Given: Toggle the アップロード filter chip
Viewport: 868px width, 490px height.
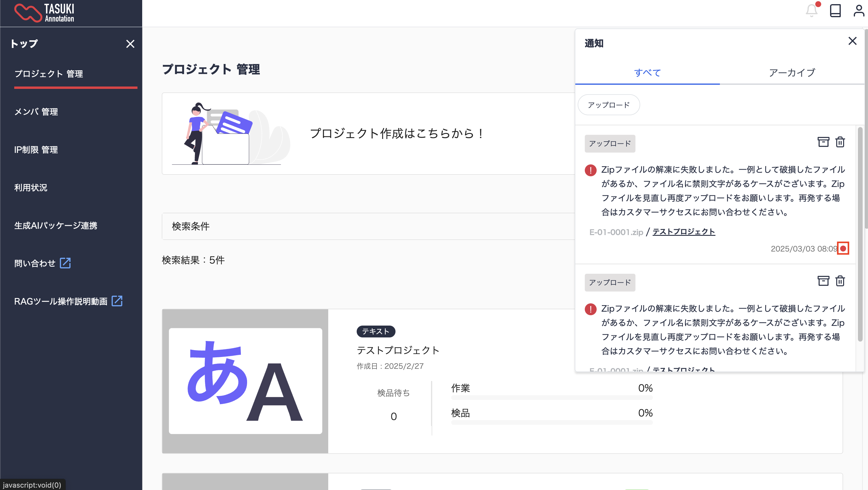Looking at the screenshot, I should [x=608, y=105].
